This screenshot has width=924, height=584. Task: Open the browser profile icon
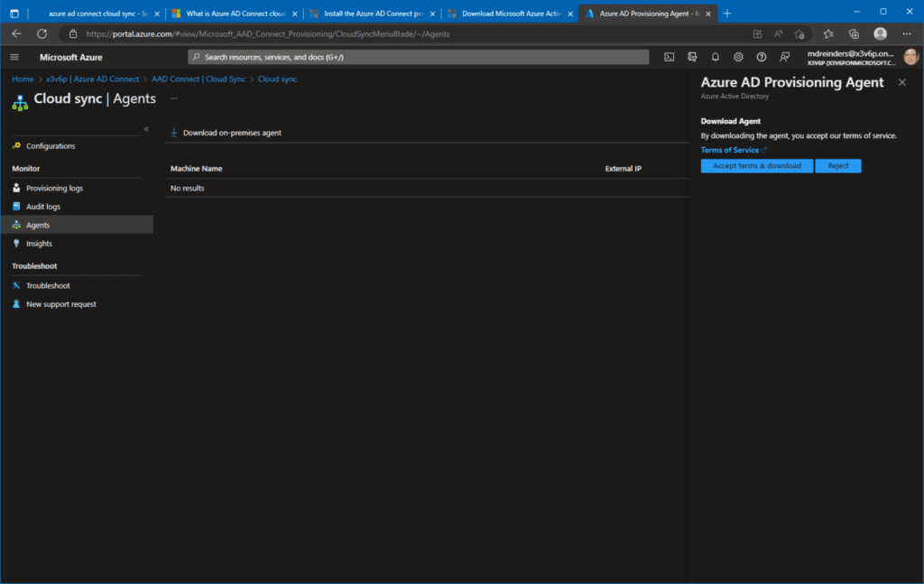click(881, 33)
